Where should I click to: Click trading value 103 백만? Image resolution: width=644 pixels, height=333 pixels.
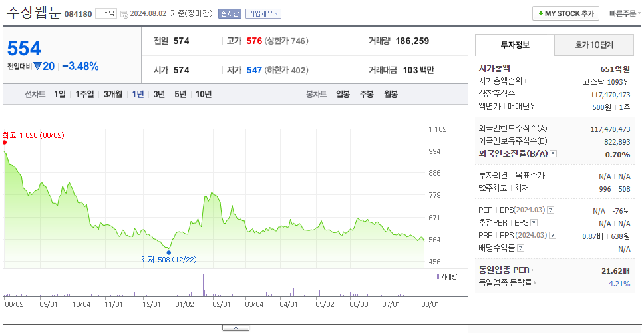pyautogui.click(x=418, y=70)
